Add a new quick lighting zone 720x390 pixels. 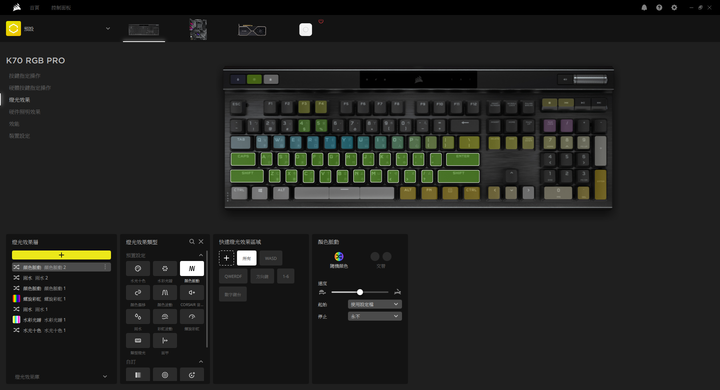click(226, 258)
